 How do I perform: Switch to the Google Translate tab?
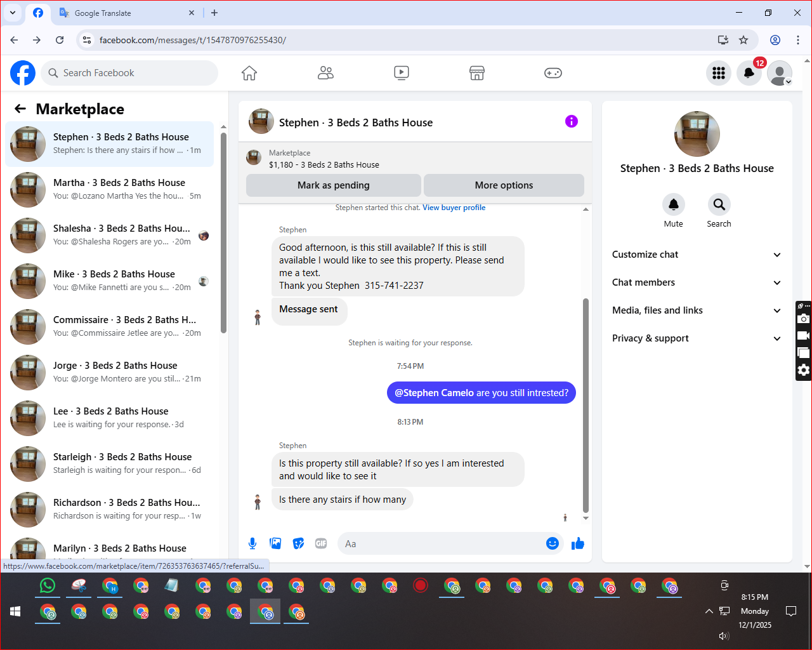point(126,13)
